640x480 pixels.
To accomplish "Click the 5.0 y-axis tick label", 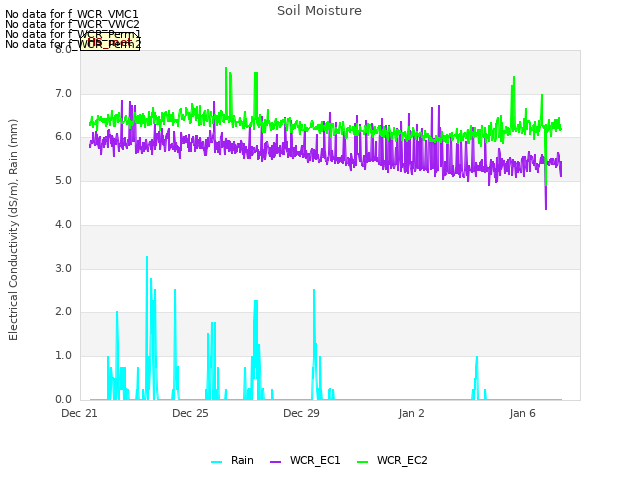I will pyautogui.click(x=63, y=180).
